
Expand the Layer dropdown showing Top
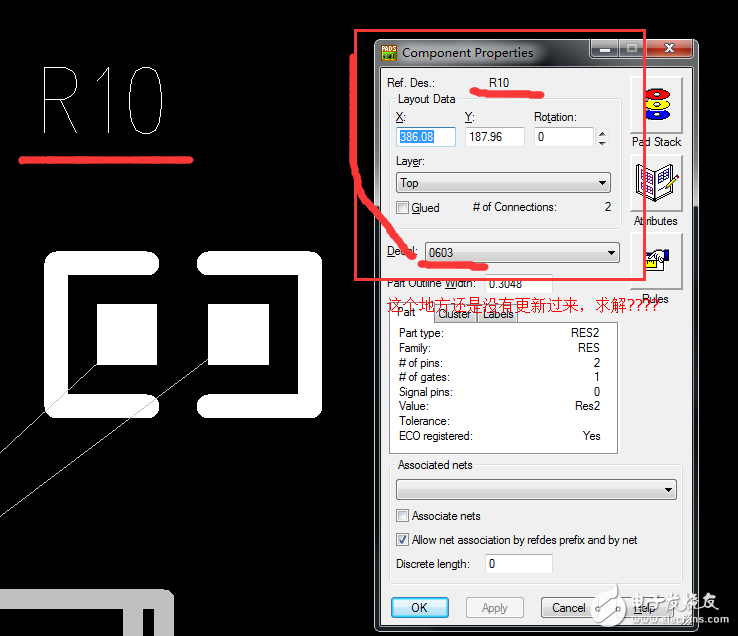coord(503,183)
